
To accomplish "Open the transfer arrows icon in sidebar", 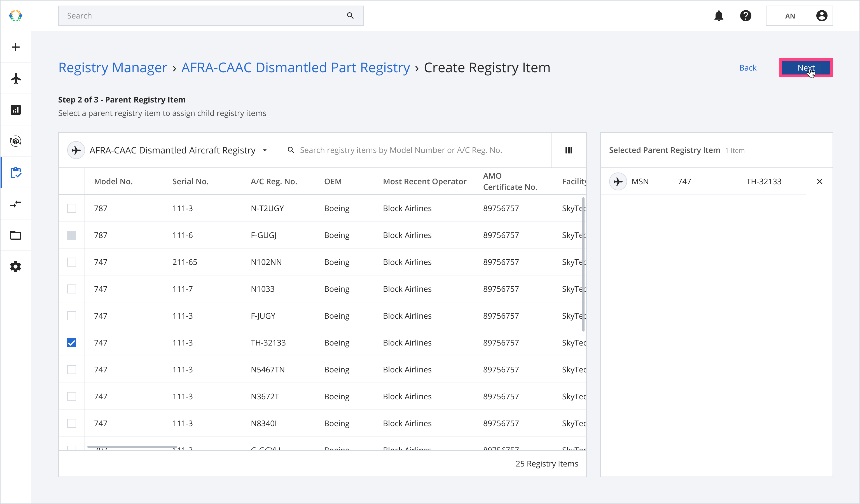I will [x=16, y=204].
